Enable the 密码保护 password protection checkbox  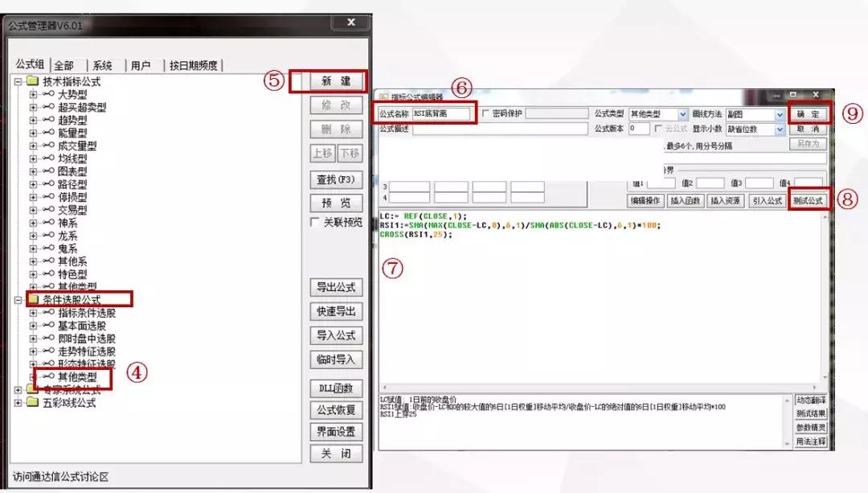point(484,113)
